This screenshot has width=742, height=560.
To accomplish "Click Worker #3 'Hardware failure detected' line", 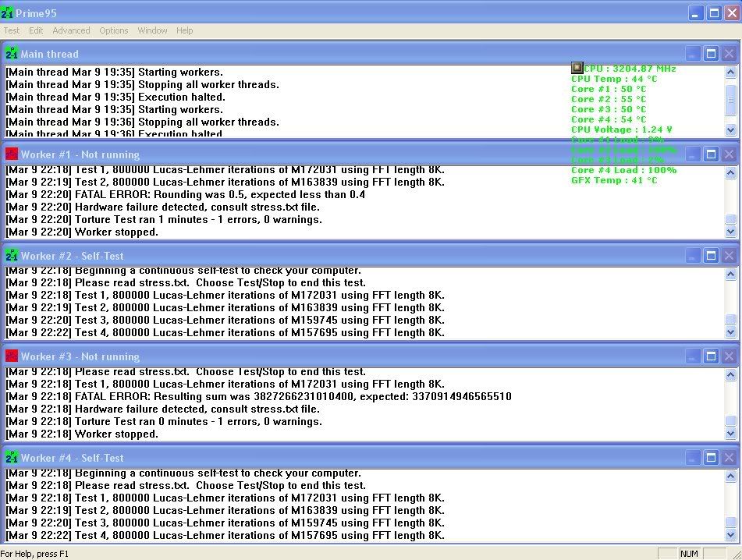I will pos(162,409).
